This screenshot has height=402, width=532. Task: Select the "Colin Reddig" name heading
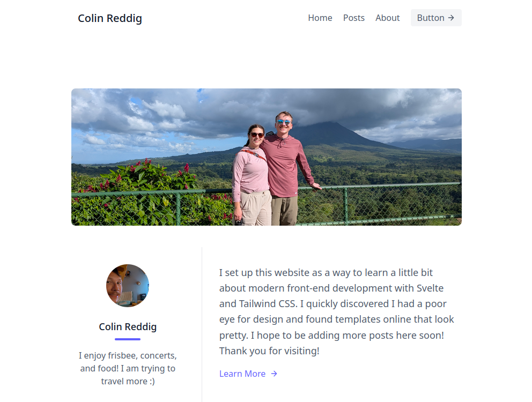128,327
